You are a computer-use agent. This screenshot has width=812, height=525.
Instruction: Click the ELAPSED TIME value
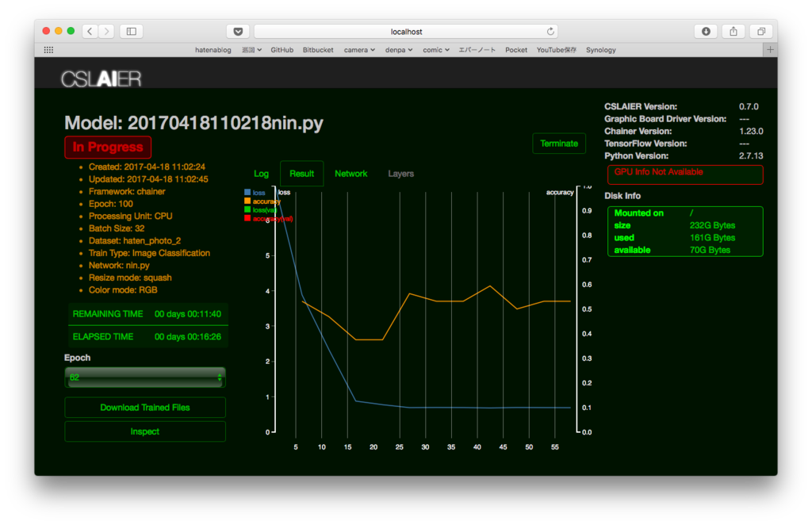click(187, 336)
